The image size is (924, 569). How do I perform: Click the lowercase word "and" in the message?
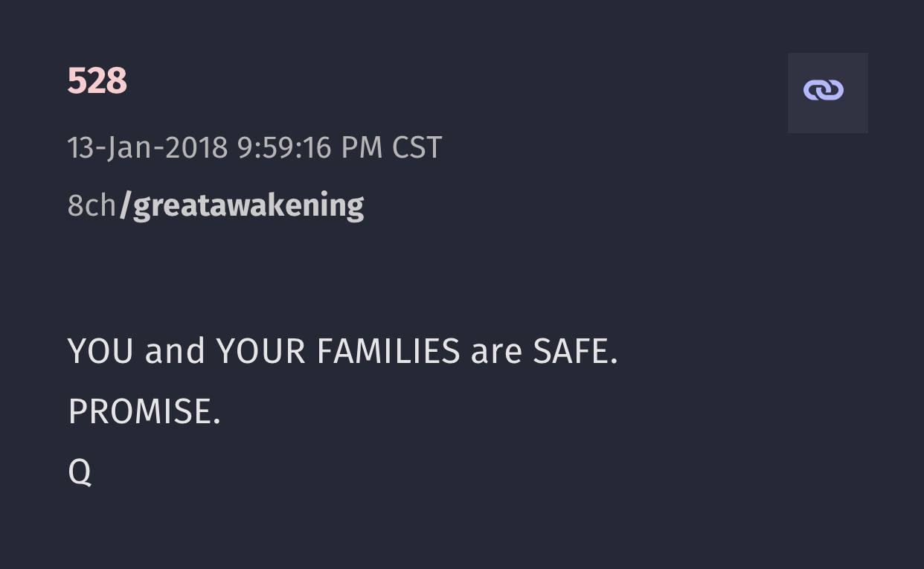pos(175,351)
